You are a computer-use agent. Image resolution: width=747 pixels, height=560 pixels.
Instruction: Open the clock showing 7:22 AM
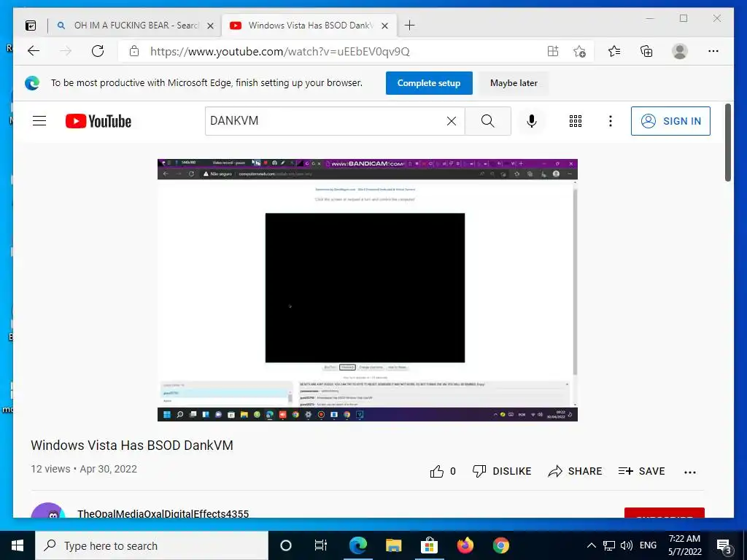684,545
